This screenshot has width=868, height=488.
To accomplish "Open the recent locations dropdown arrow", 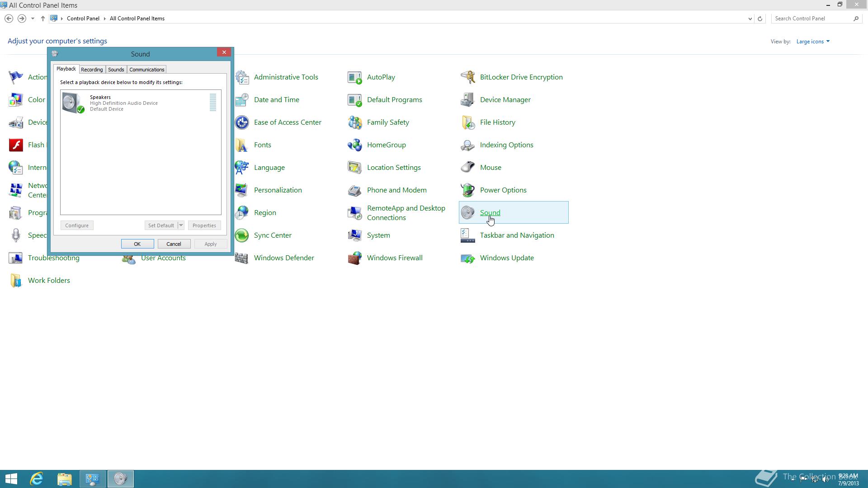I will tap(33, 19).
